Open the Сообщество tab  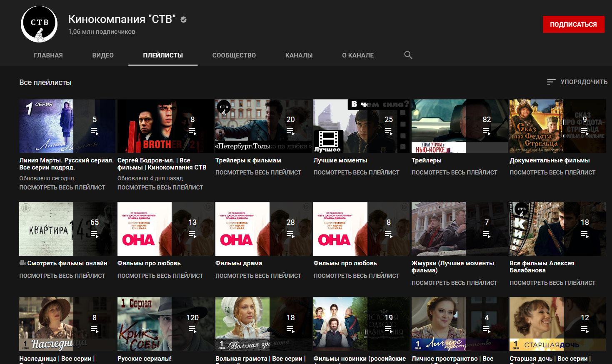click(234, 55)
